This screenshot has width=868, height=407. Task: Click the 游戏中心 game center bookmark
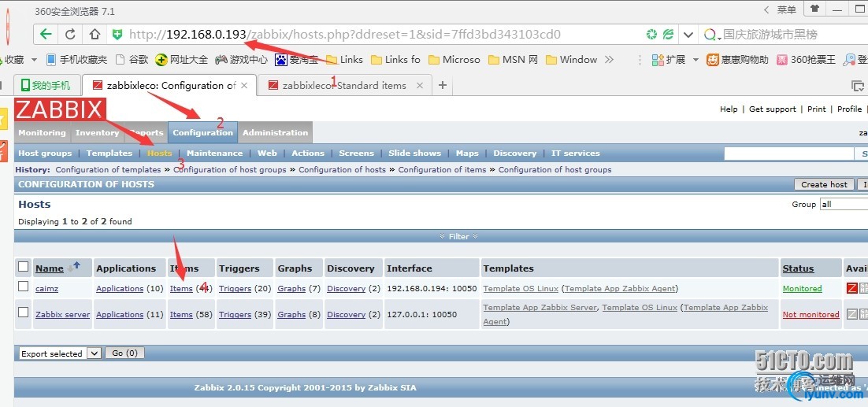tap(241, 60)
